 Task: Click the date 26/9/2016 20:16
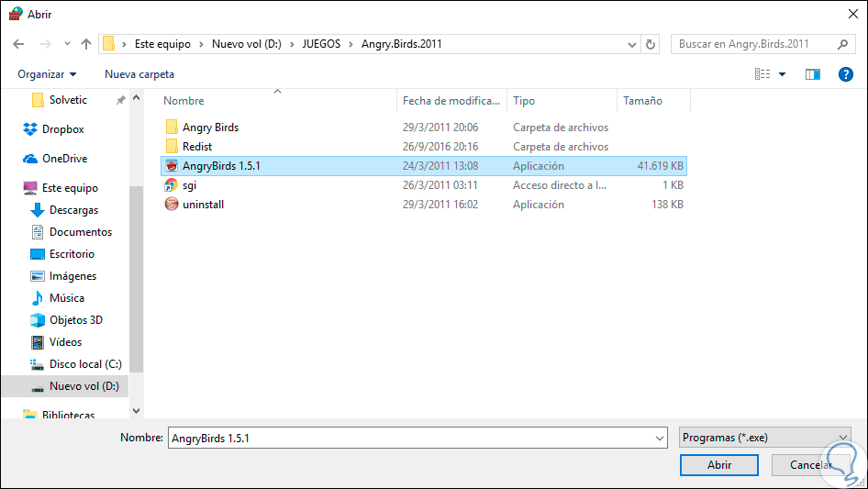pos(440,147)
